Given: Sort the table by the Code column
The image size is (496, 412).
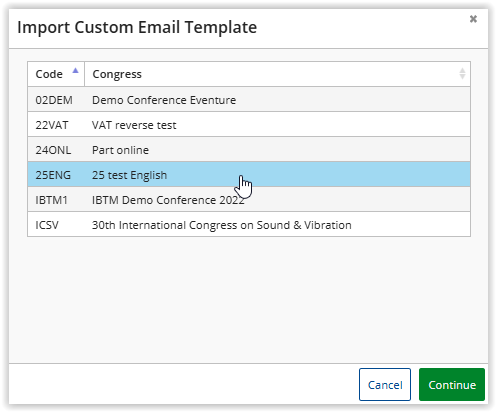Looking at the screenshot, I should coord(56,74).
